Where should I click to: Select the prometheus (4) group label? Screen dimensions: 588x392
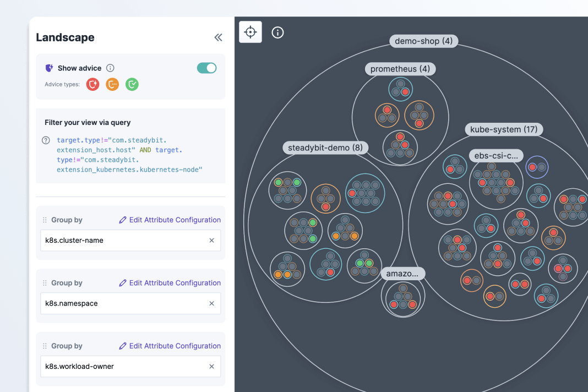click(400, 69)
